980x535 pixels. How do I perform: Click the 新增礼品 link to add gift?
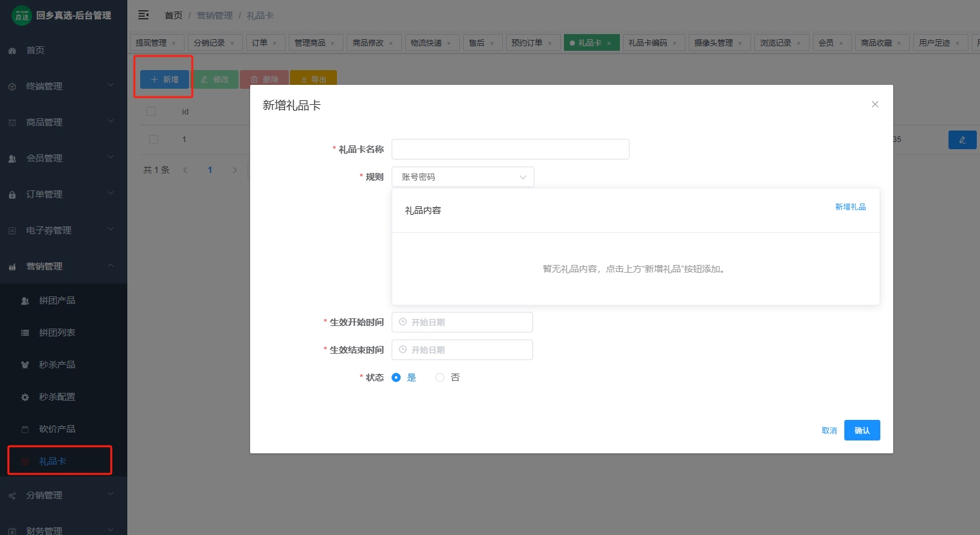850,206
